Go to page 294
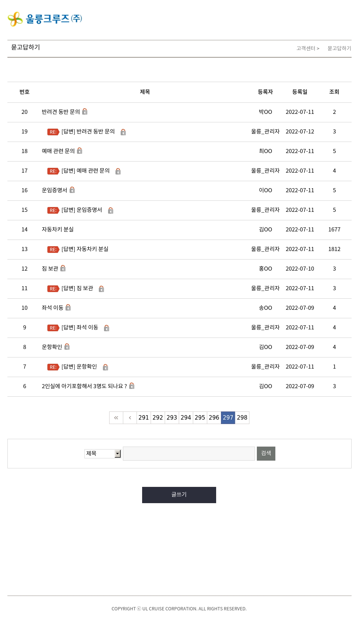 [186, 418]
